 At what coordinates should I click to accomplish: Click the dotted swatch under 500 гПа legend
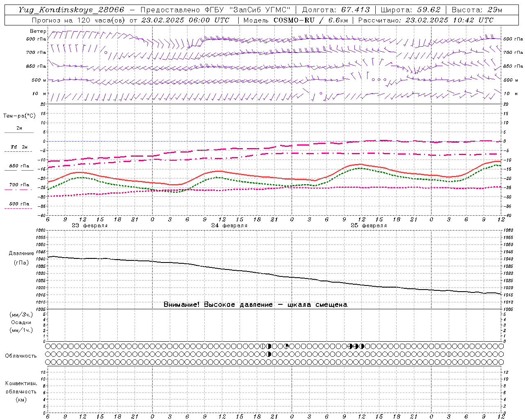click(19, 208)
